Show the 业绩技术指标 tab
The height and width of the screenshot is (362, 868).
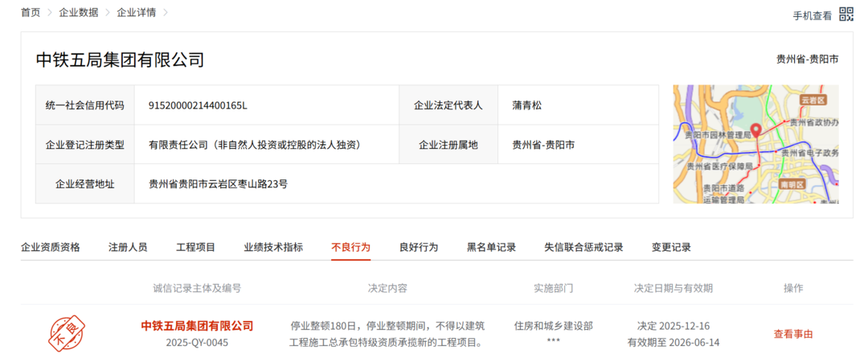click(x=273, y=247)
